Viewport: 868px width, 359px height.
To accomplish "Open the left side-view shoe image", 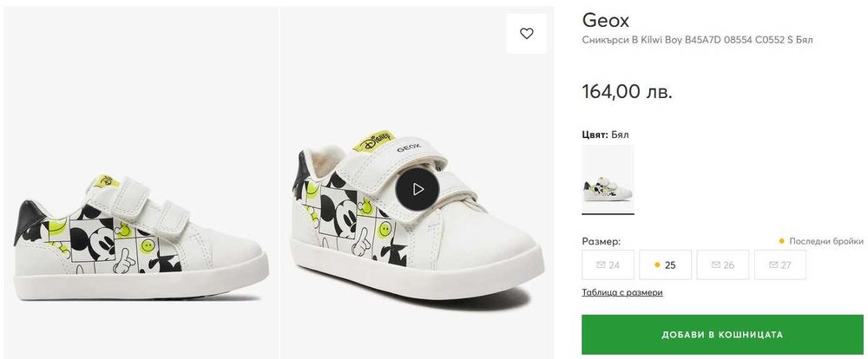I will pyautogui.click(x=141, y=183).
